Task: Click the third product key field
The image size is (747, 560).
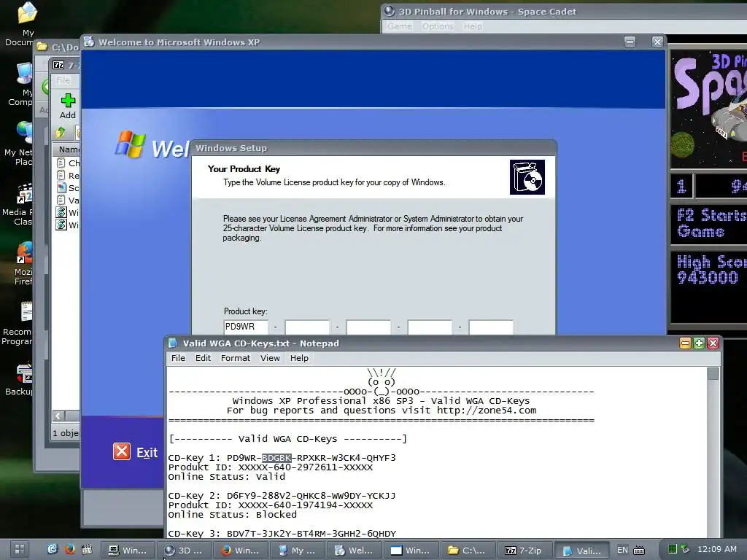Action: pyautogui.click(x=368, y=327)
